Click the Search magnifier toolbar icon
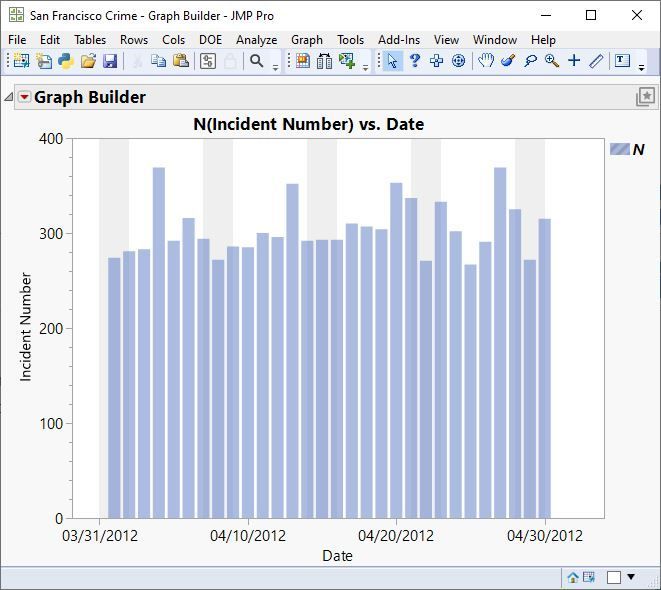Image resolution: width=661 pixels, height=590 pixels. click(x=256, y=61)
